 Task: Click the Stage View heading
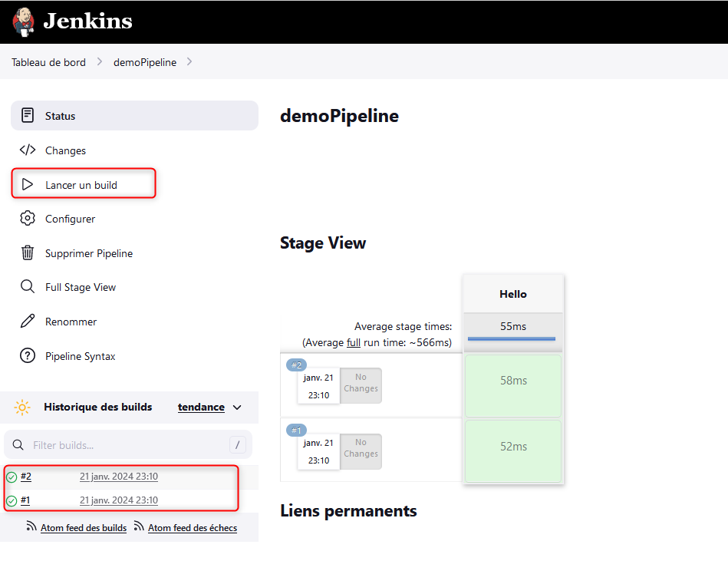(x=323, y=243)
